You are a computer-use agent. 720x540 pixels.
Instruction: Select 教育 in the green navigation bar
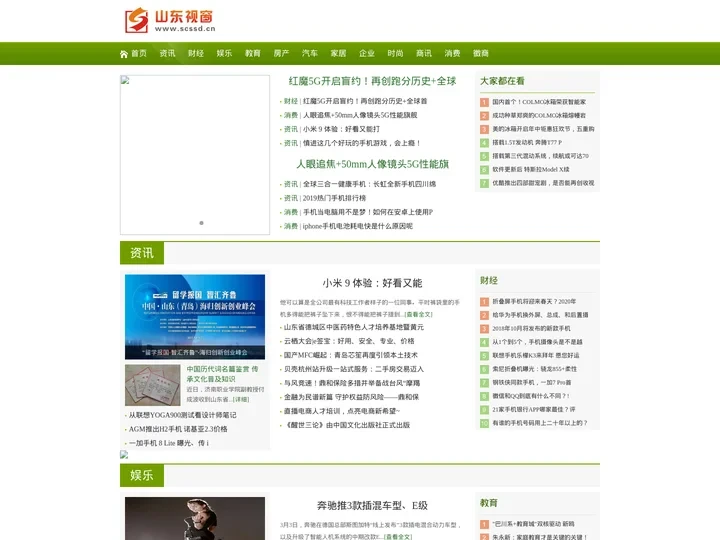tap(253, 53)
